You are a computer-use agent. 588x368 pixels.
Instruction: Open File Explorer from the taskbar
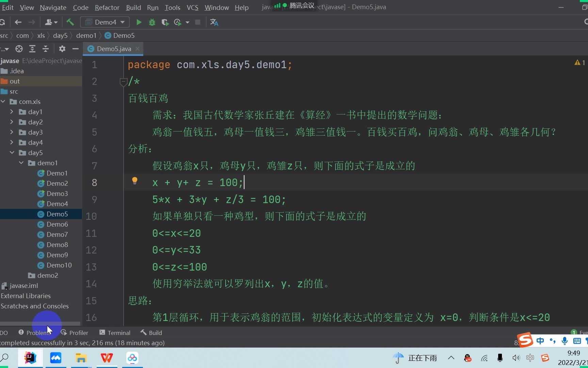(x=81, y=358)
